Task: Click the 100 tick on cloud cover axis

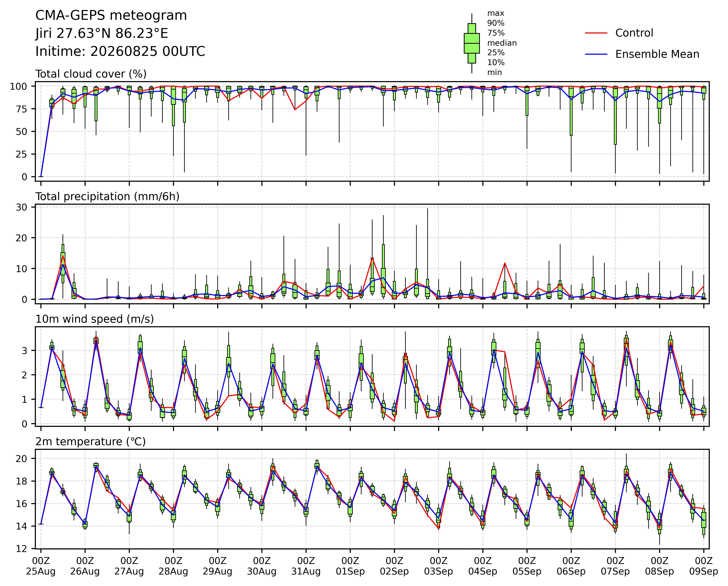Action: pos(18,86)
